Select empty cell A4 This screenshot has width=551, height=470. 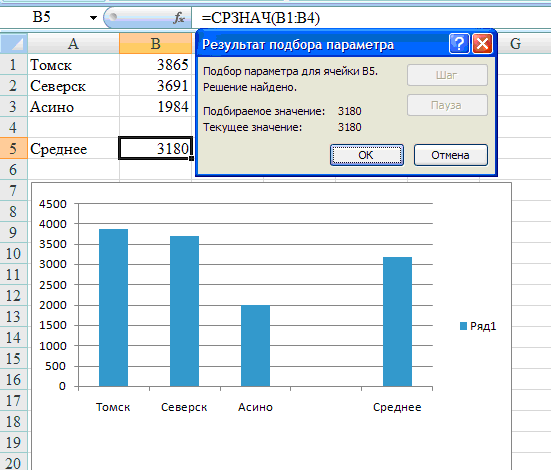coord(73,128)
